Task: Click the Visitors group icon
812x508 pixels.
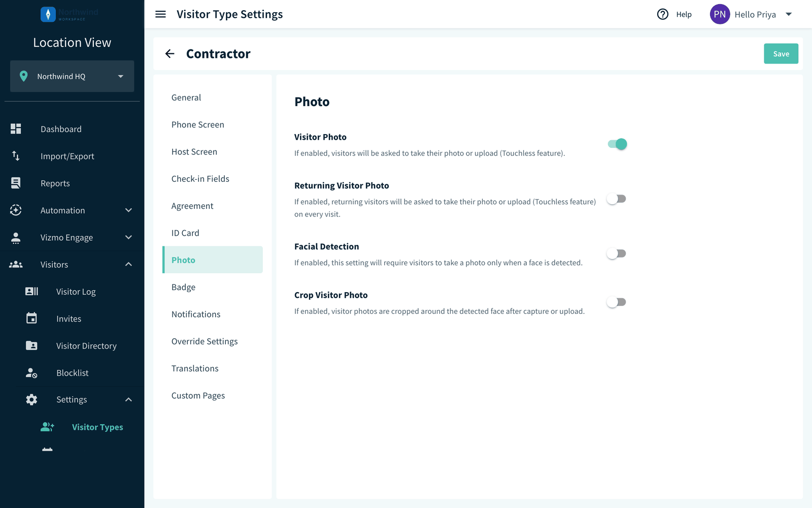Action: [x=16, y=265]
